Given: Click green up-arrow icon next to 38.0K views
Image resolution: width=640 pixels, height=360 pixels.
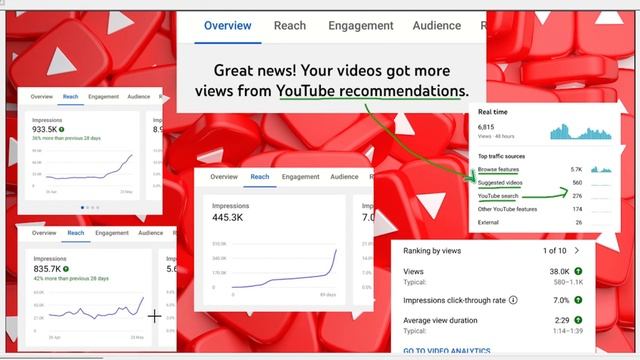Looking at the screenshot, I should coord(578,271).
